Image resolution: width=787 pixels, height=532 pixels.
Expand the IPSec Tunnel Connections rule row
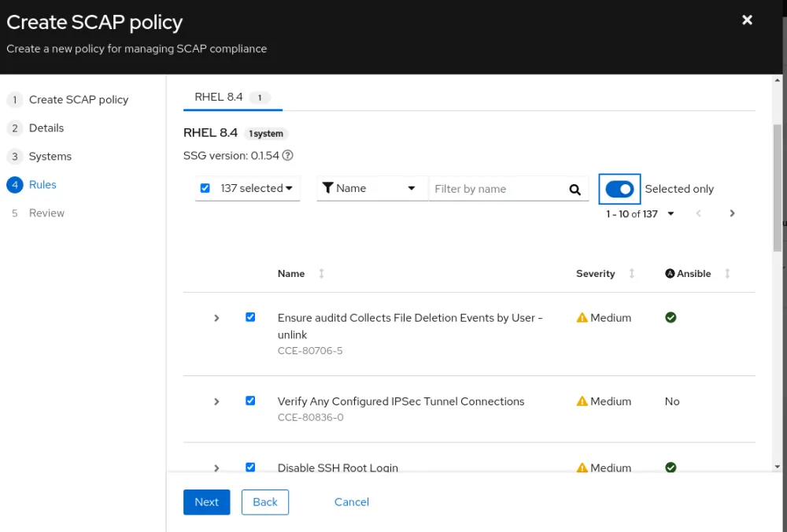pos(216,401)
